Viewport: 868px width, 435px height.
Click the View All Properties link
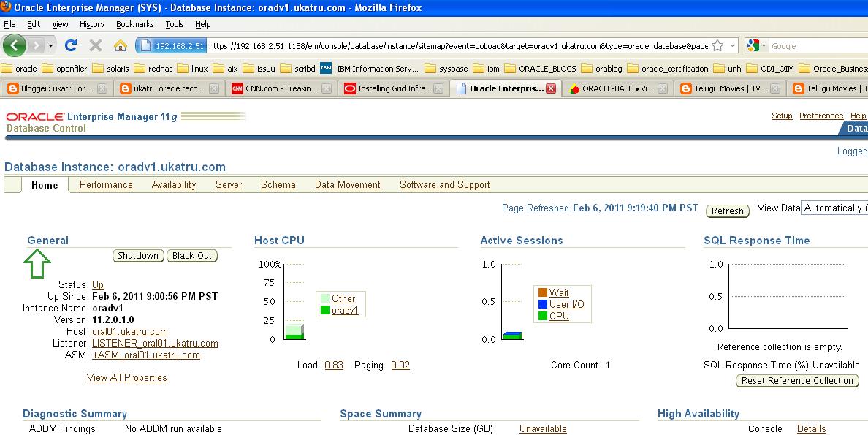[x=127, y=377]
